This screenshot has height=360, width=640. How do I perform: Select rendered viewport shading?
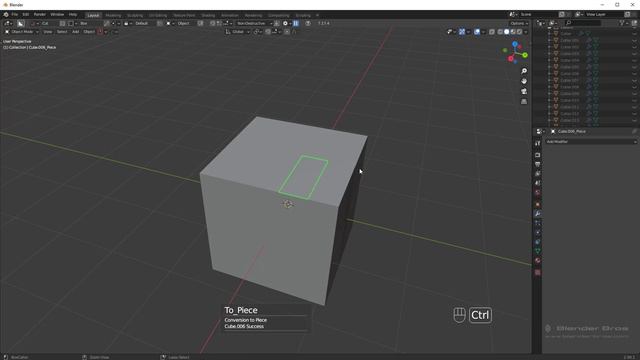pyautogui.click(x=519, y=31)
